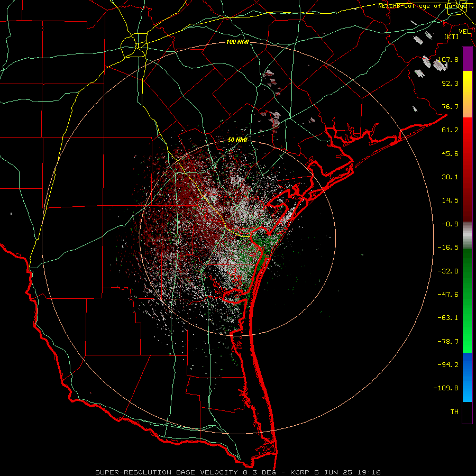Click the purple segment of the velocity color bar
The image size is (476, 476).
click(467, 59)
